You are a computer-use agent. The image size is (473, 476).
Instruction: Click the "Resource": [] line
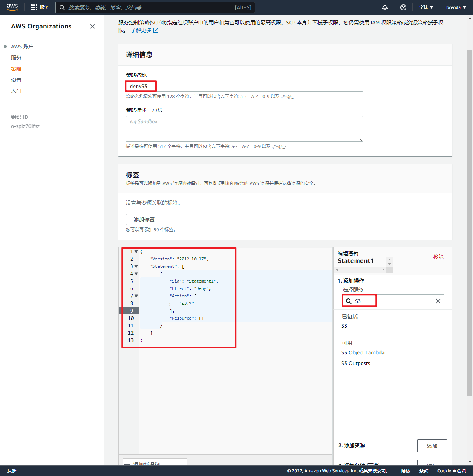coord(187,318)
